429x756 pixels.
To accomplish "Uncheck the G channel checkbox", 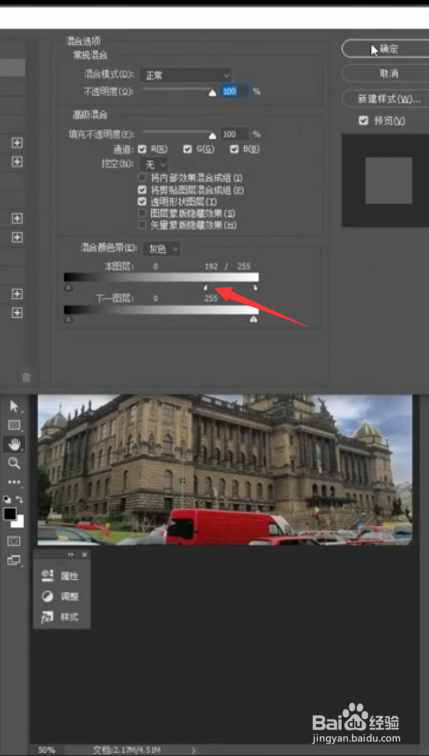I will [187, 149].
